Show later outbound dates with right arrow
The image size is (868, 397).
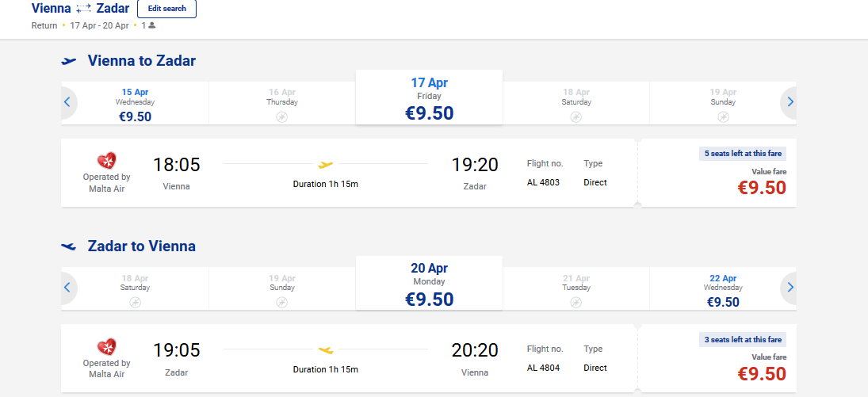[789, 102]
